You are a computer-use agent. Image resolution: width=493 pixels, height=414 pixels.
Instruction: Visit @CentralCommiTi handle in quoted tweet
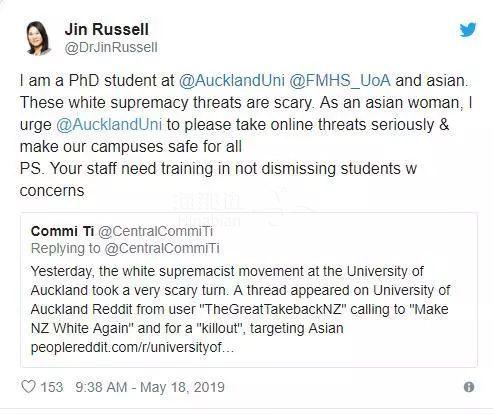155,231
